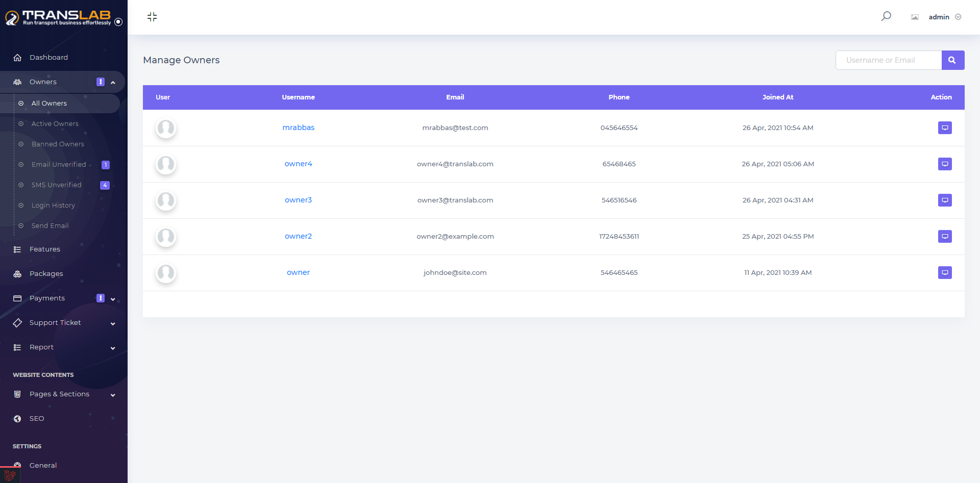Click the admin profile image

point(915,17)
